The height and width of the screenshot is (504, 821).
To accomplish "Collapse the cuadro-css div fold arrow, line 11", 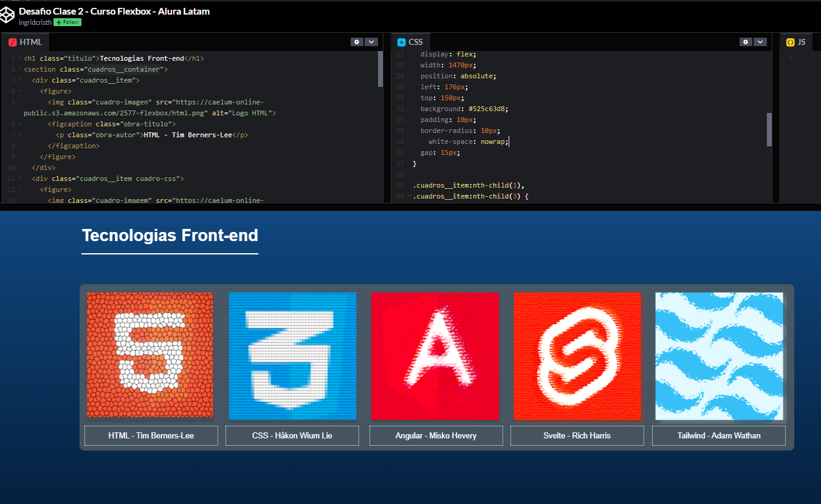I will click(x=20, y=179).
